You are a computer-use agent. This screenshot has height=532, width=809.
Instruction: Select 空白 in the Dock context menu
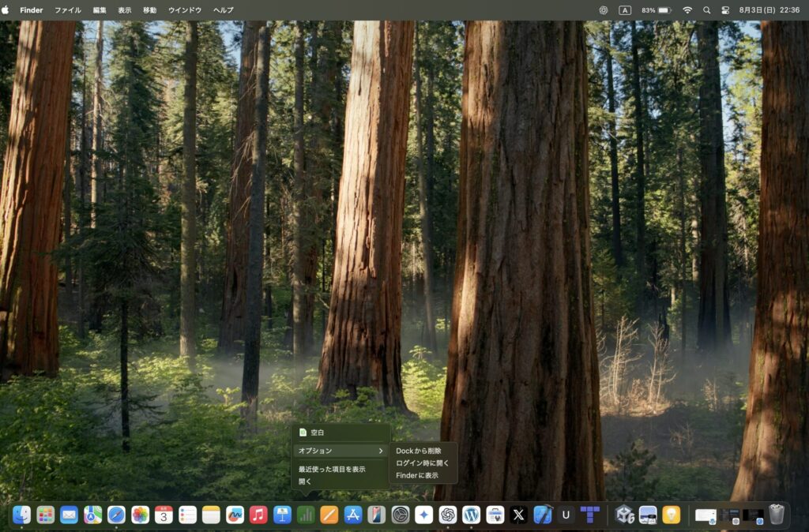tap(341, 433)
